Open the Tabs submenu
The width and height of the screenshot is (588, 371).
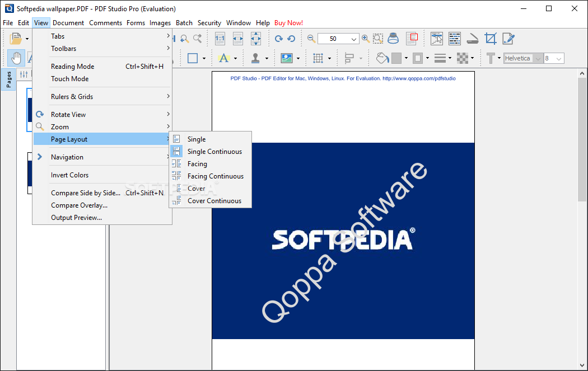[102, 36]
